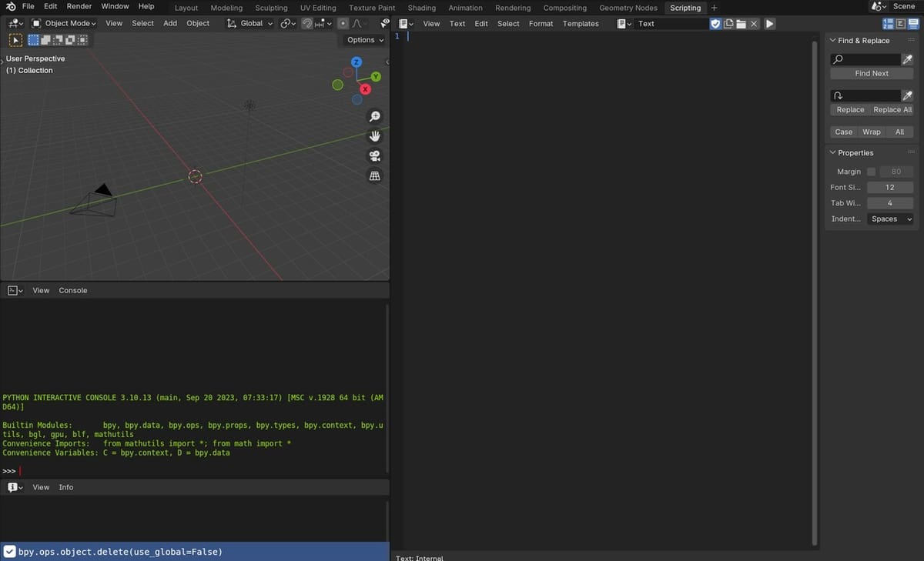
Task: Click the info checkmark icon beside bpy.ops.object.delete
Action: [9, 552]
